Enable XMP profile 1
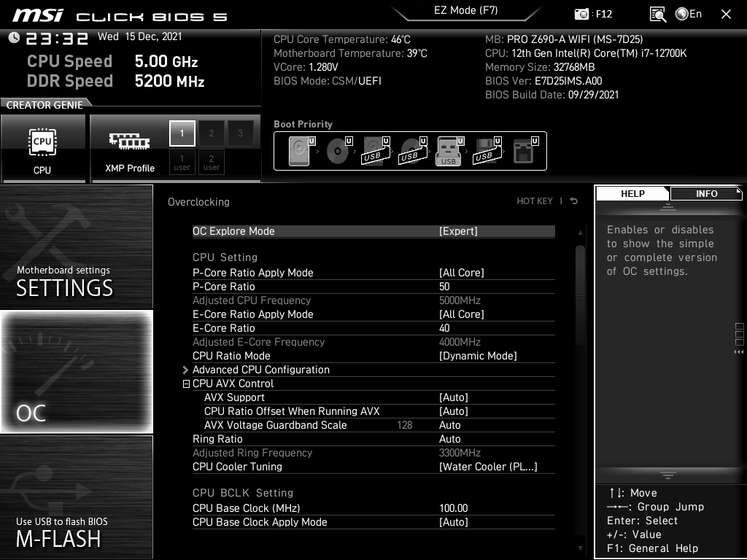This screenshot has height=560, width=747. [x=182, y=133]
